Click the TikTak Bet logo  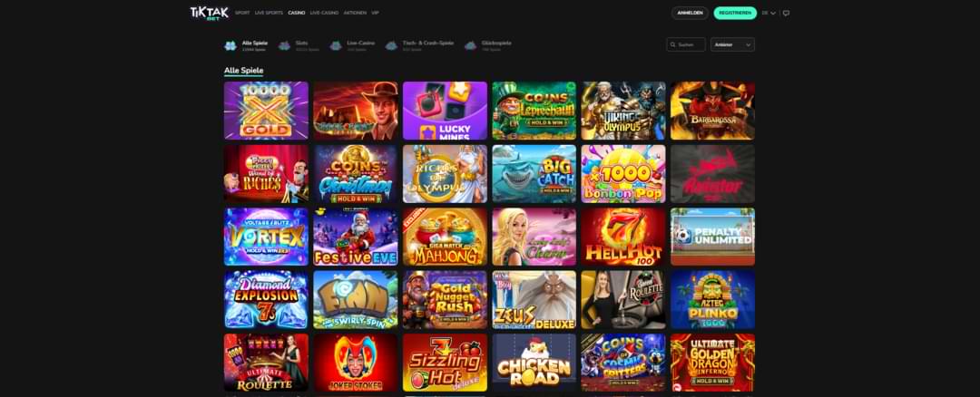(x=210, y=13)
